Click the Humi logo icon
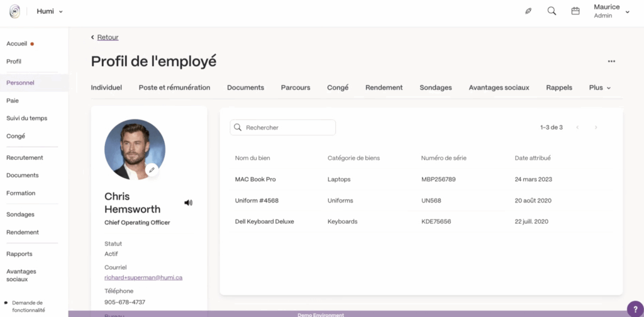The width and height of the screenshot is (644, 317). [x=14, y=11]
